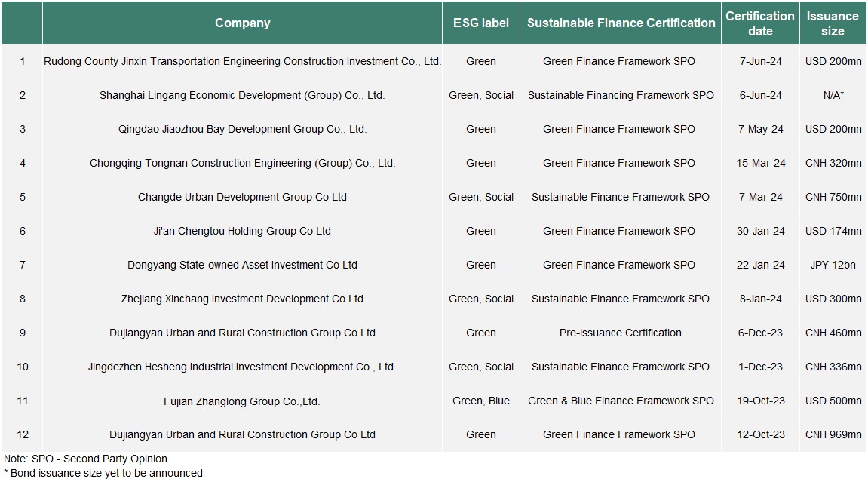The width and height of the screenshot is (868, 482).
Task: Select the CNH 460mn issuance size
Action: 833,333
